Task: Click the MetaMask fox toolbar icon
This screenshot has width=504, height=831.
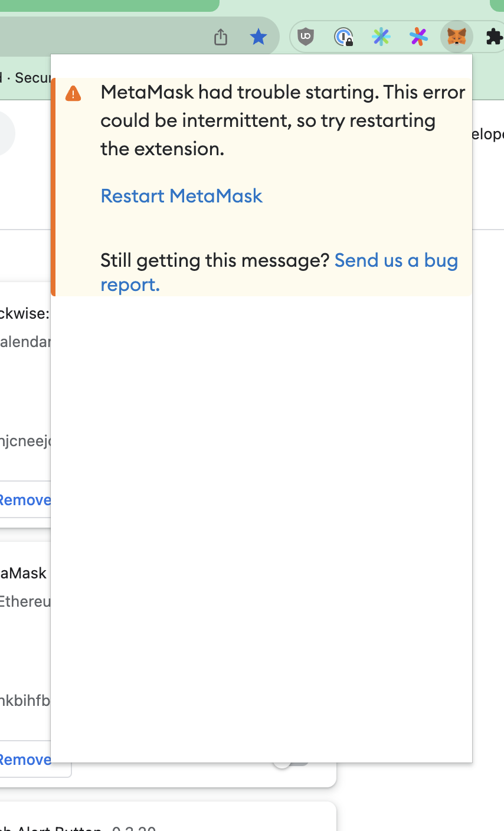Action: [456, 37]
